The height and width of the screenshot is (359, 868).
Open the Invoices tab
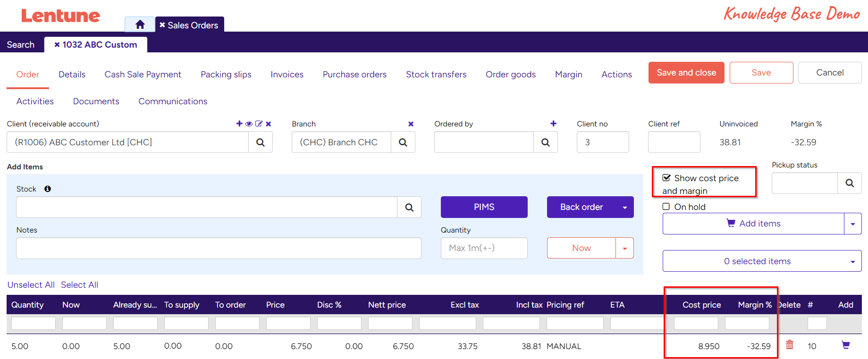tap(287, 75)
